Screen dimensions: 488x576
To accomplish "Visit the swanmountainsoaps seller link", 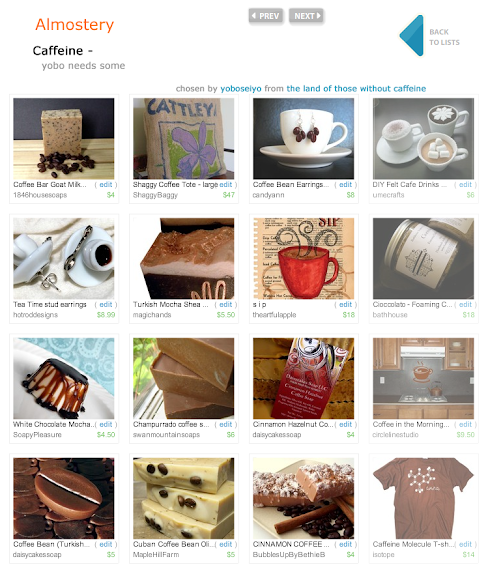I will [x=166, y=435].
